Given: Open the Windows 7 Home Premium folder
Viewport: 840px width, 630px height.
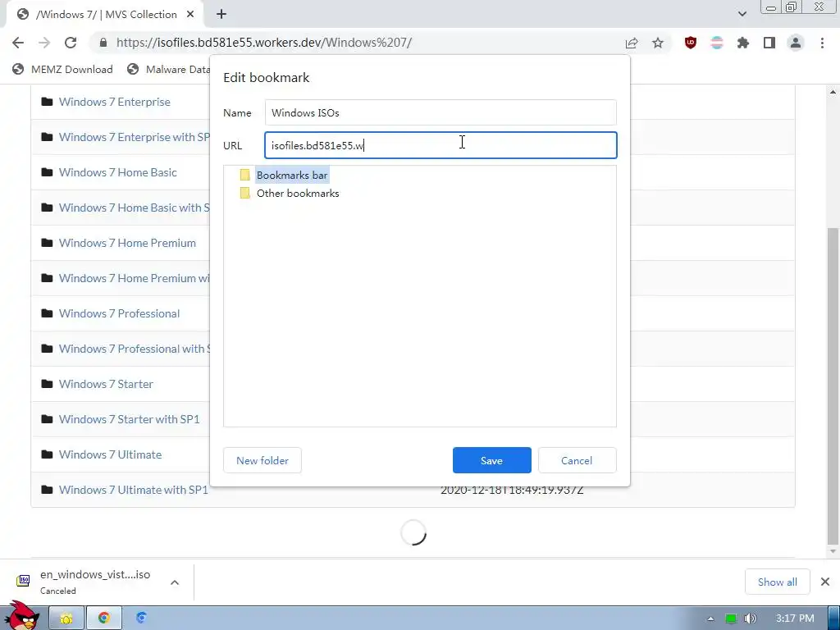Looking at the screenshot, I should [127, 243].
